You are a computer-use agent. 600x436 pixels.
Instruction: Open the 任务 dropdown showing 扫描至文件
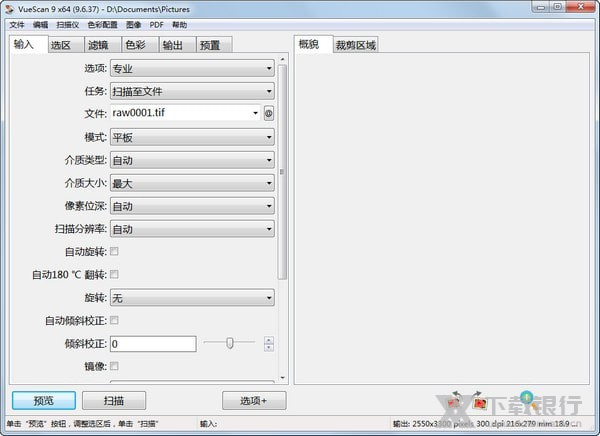point(192,91)
